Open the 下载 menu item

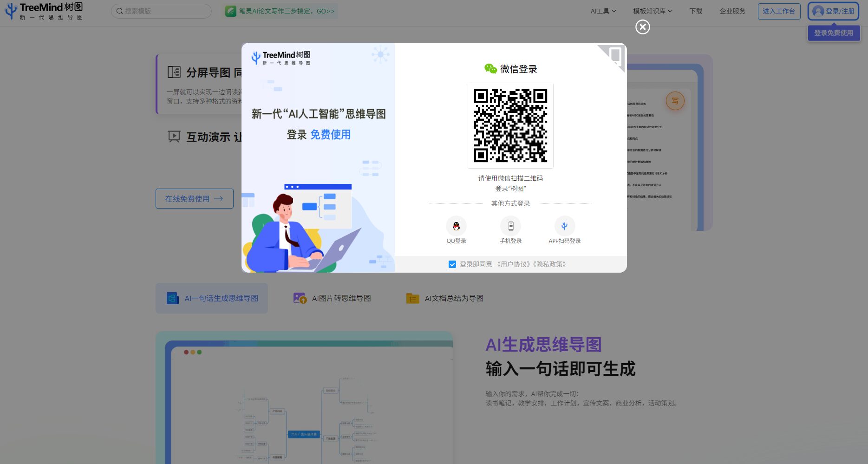pyautogui.click(x=696, y=11)
